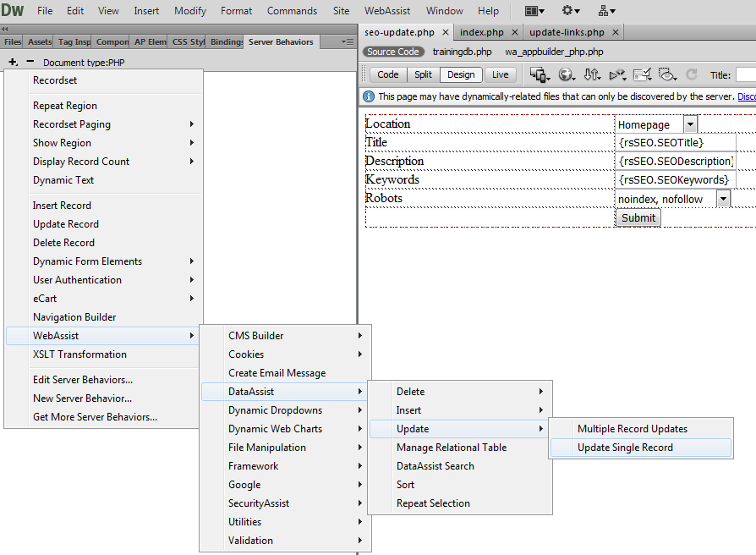Switch to the Assets panel tab
This screenshot has height=555, width=756.
click(x=40, y=42)
